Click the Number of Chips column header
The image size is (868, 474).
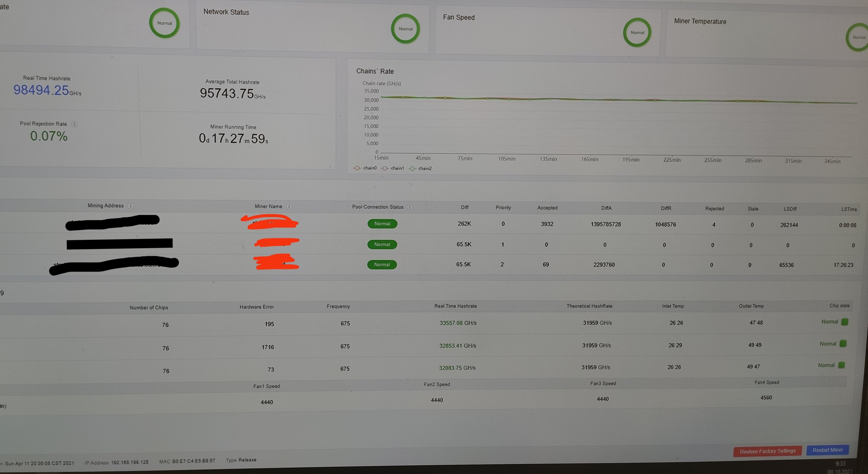149,307
